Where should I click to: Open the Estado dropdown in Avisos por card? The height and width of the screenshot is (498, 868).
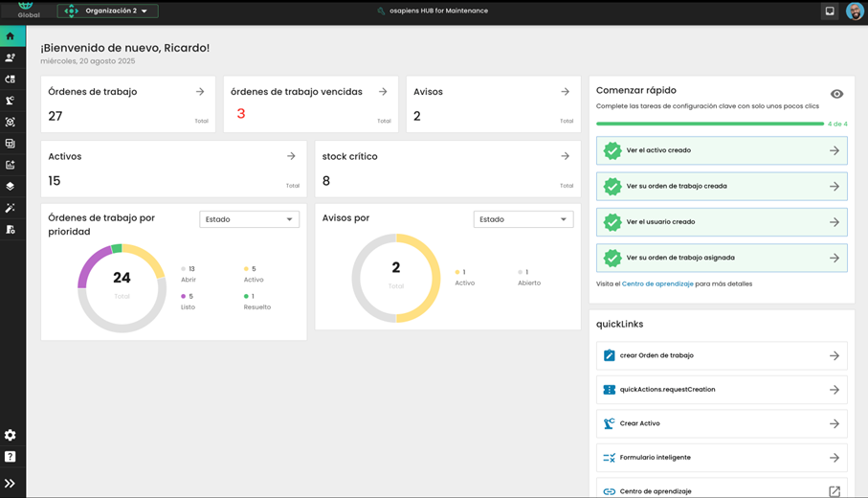[523, 219]
